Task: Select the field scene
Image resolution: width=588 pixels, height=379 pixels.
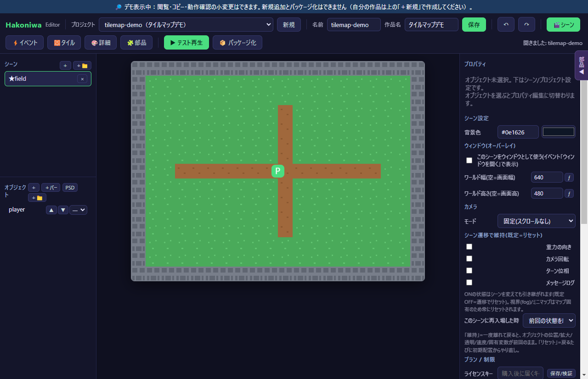Action: pyautogui.click(x=48, y=79)
